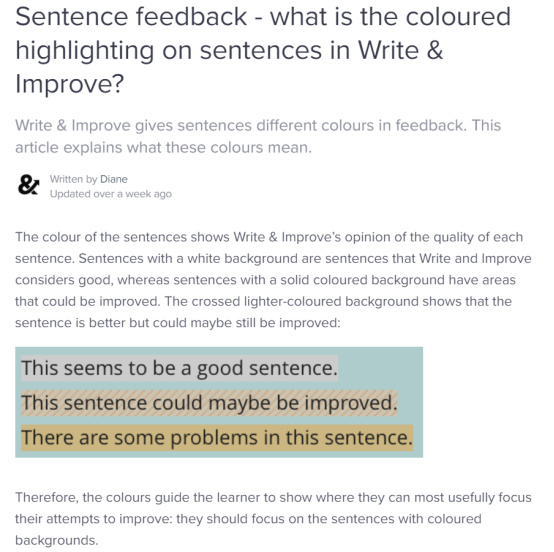Open author Diane's profile link

(x=113, y=179)
